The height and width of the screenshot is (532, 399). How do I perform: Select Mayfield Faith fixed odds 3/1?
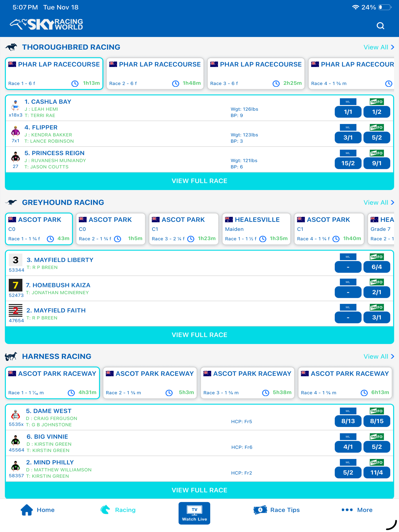(377, 317)
